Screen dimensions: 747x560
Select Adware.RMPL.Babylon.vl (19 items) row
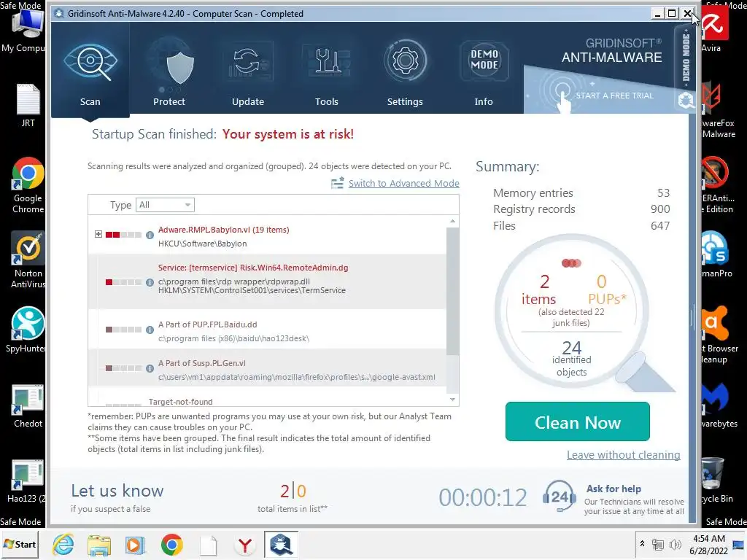(267, 236)
